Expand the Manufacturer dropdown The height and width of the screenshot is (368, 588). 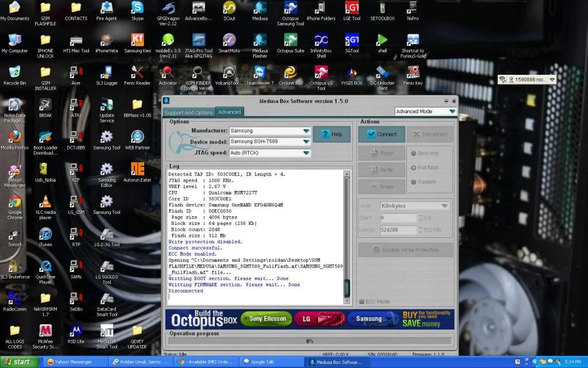(x=307, y=131)
